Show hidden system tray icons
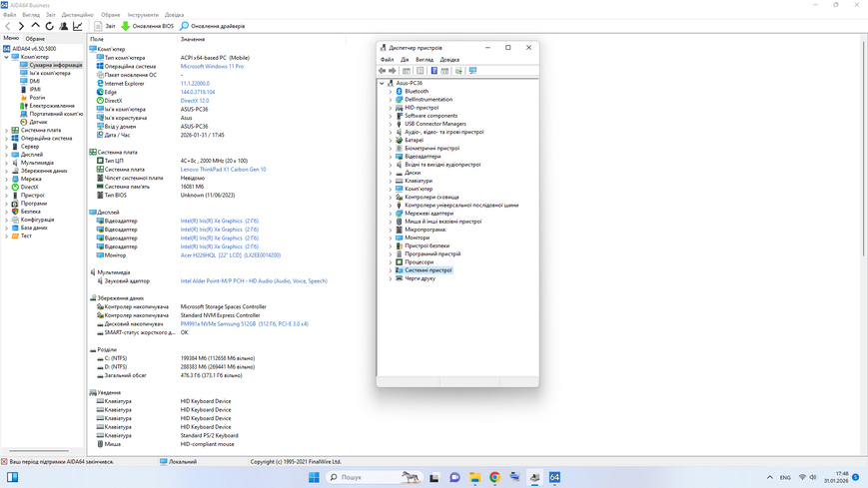 pos(770,477)
